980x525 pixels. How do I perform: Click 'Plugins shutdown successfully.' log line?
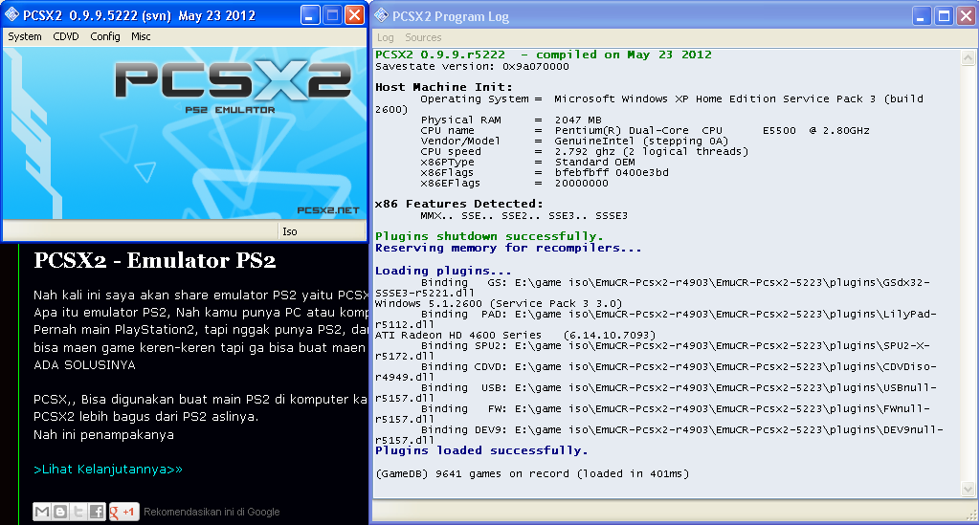(489, 236)
